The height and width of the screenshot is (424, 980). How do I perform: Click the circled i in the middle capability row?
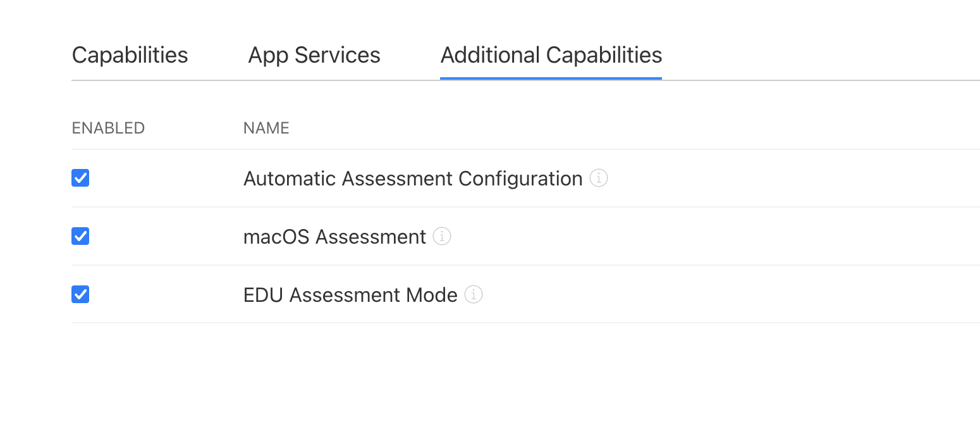(442, 237)
